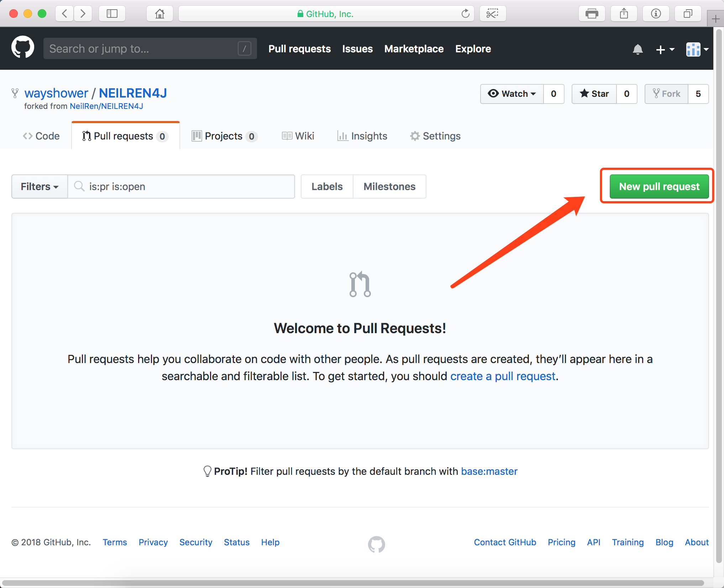
Task: Click the is:pr is:open filter field
Action: pos(181,187)
